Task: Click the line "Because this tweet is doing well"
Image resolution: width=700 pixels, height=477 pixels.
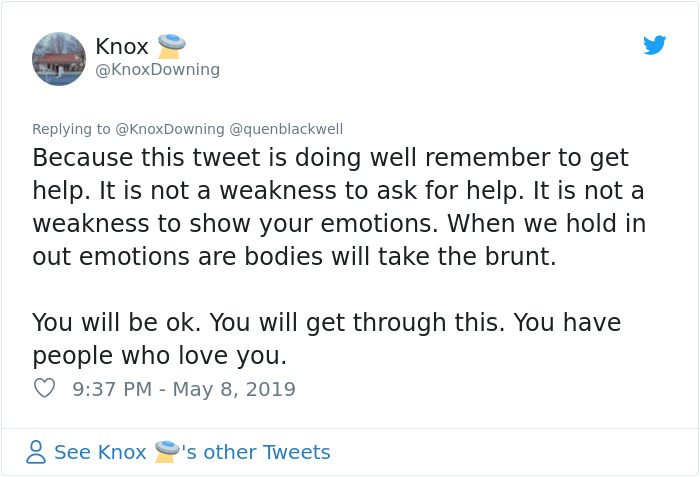Action: coord(330,158)
